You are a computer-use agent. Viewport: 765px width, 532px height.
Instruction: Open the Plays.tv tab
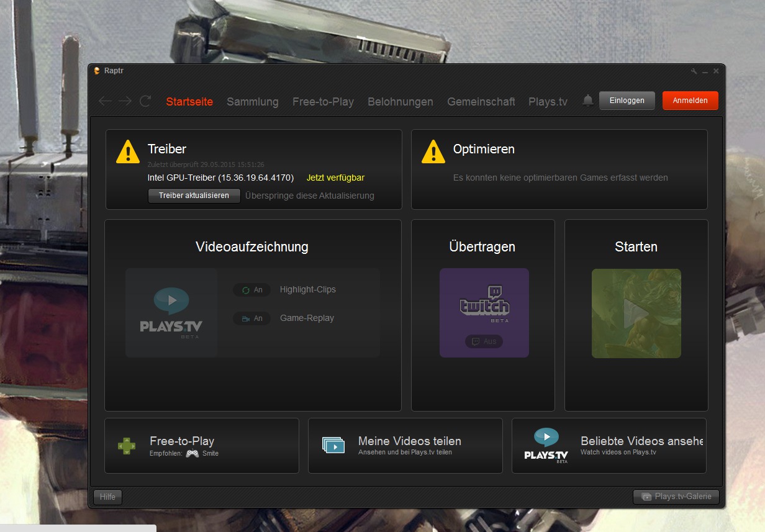click(548, 102)
